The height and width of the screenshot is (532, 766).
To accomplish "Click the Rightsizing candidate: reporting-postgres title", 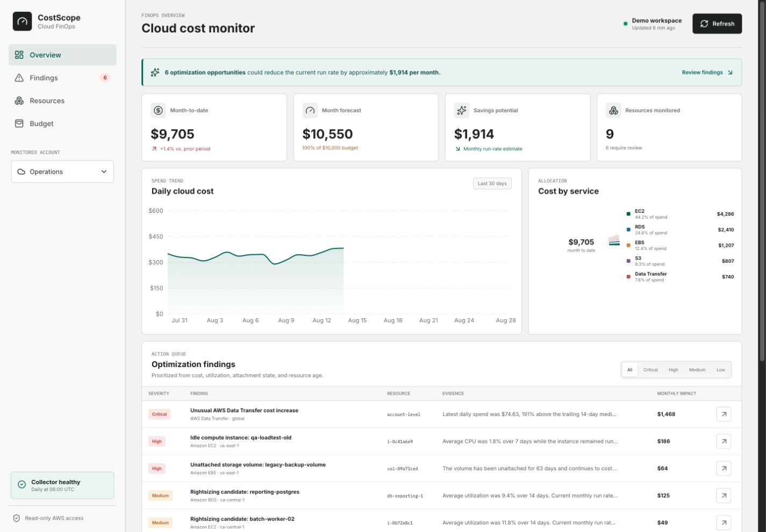I will tap(245, 492).
